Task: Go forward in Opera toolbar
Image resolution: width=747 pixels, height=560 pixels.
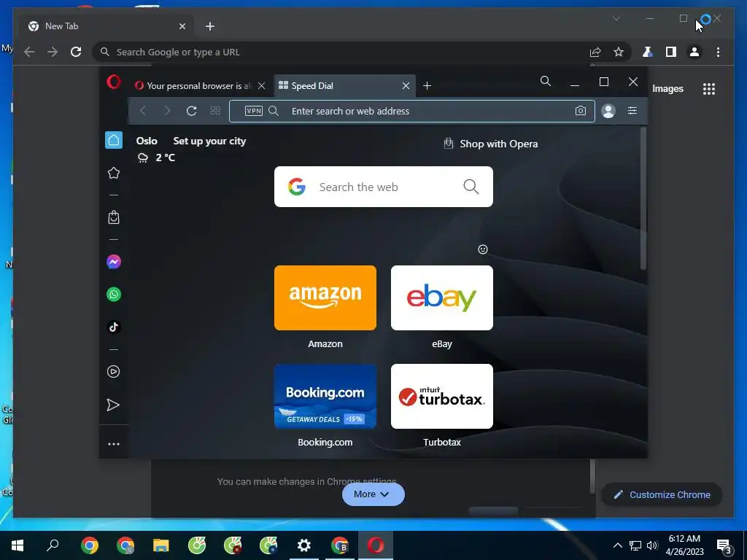Action: 167,111
